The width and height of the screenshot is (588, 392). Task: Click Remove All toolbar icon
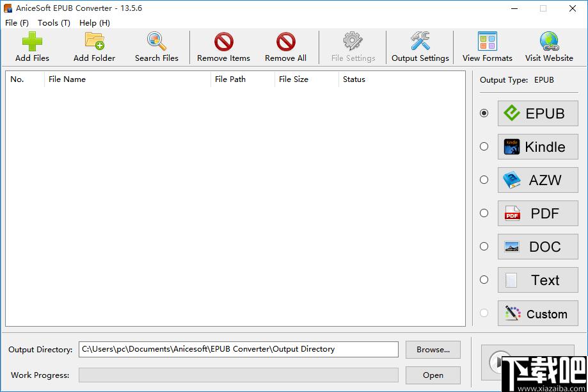pos(286,41)
